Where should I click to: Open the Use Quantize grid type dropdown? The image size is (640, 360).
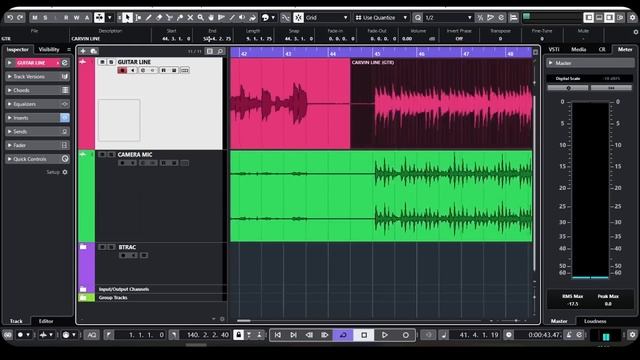tap(381, 18)
